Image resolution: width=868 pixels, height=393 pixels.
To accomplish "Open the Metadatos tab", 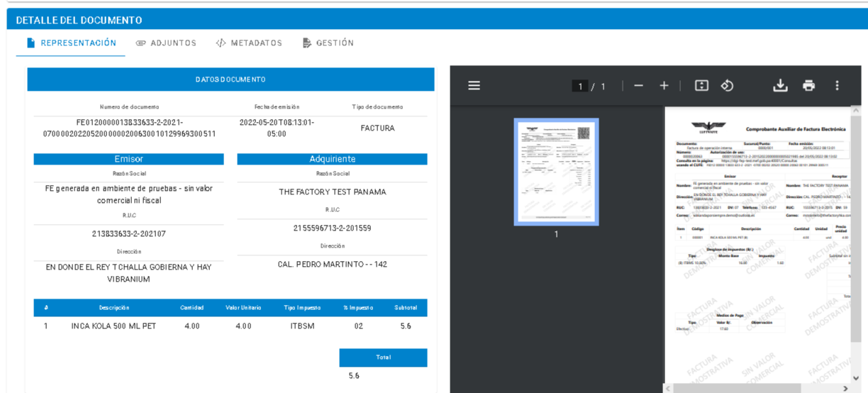I will (x=249, y=43).
